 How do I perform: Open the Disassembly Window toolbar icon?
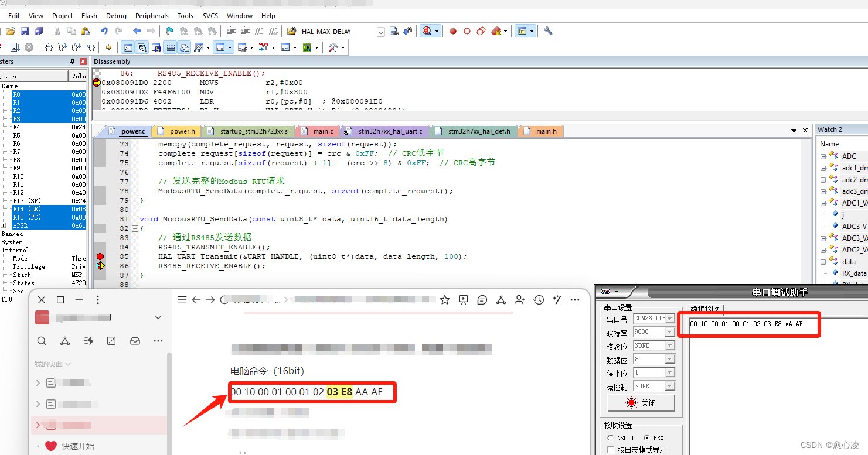point(142,47)
